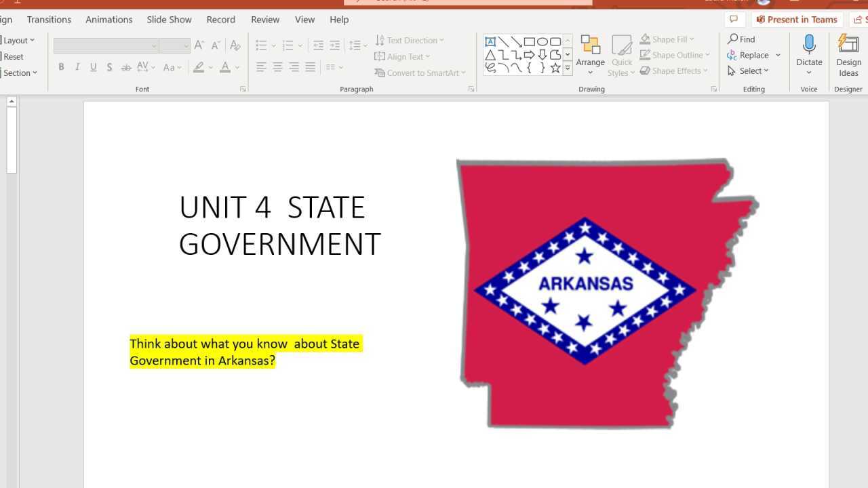Open Clear All Formatting
Screen dimensions: 868x488
point(235,45)
